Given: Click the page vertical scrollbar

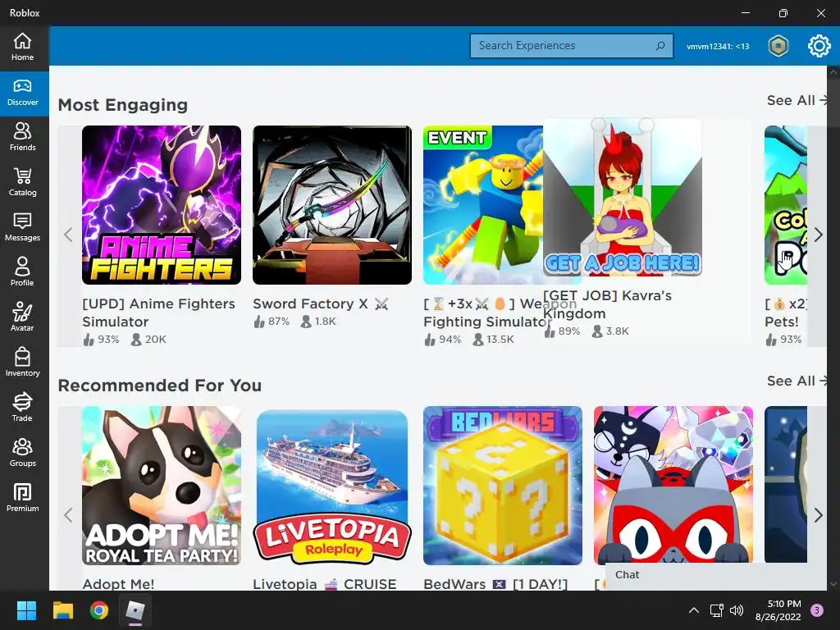Looking at the screenshot, I should tap(833, 328).
